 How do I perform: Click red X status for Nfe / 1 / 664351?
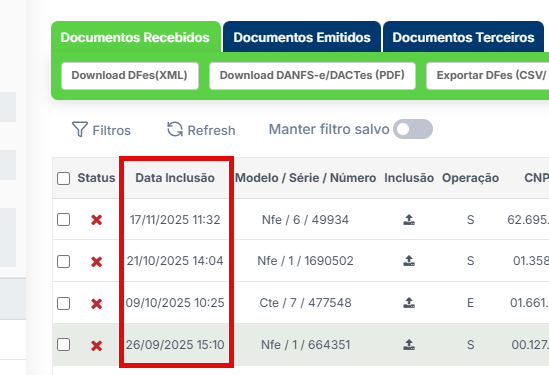pyautogui.click(x=97, y=346)
